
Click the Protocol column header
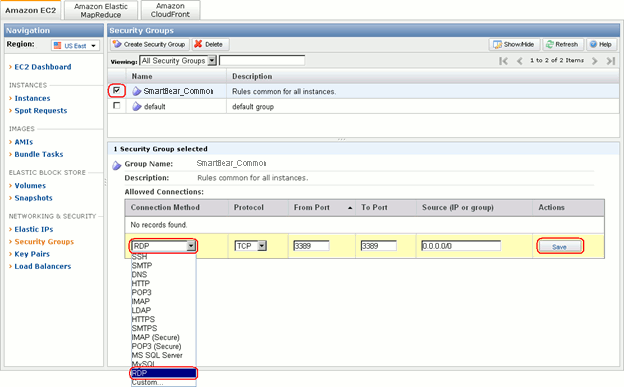(x=259, y=208)
